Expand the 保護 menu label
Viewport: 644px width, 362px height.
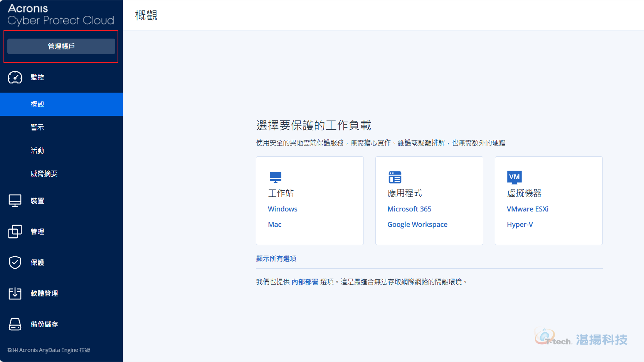37,262
